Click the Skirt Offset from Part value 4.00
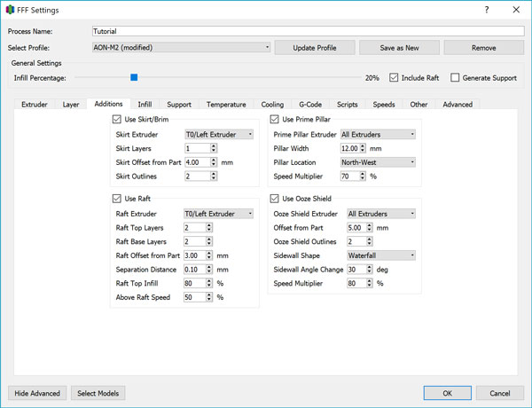Screen dimensions: 532x408 click(x=198, y=162)
